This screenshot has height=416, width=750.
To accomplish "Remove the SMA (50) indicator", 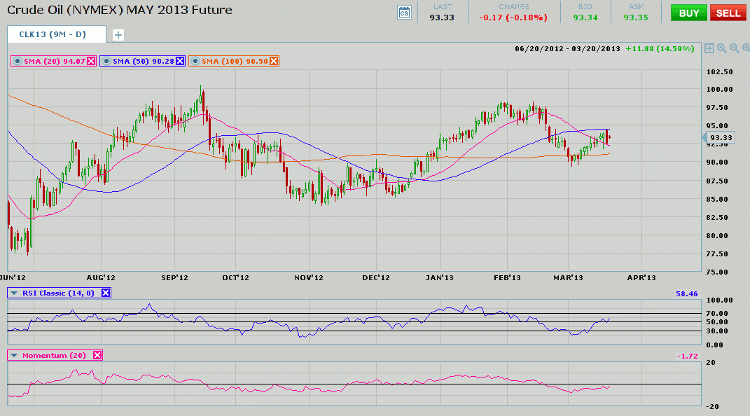I will [x=178, y=62].
